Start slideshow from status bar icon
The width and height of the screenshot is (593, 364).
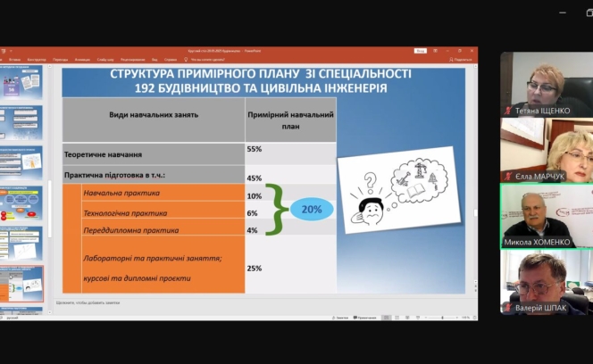pos(418,317)
